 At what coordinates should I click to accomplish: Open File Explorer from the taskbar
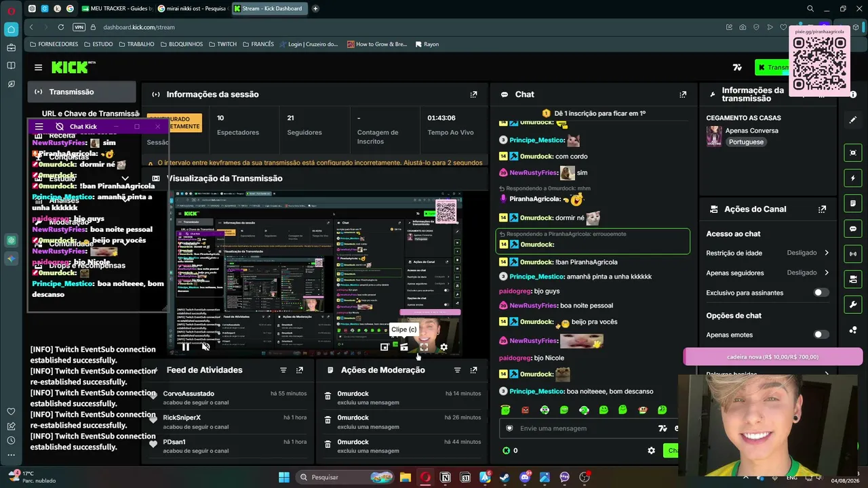[x=406, y=477]
